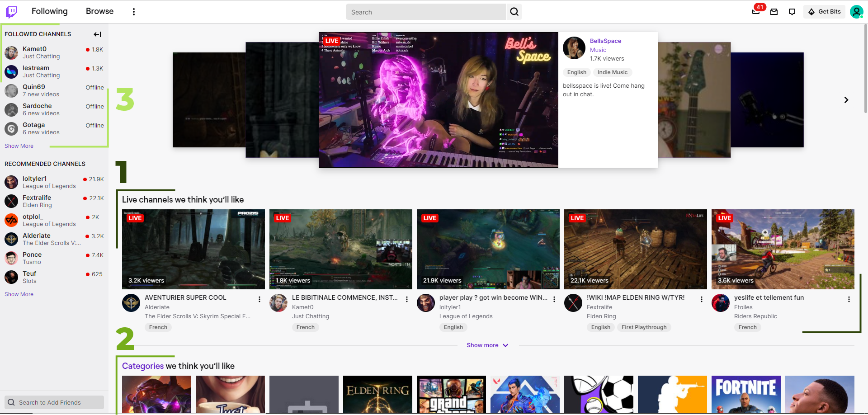Click the search magnifier button
Image resolution: width=868 pixels, height=415 pixels.
514,12
